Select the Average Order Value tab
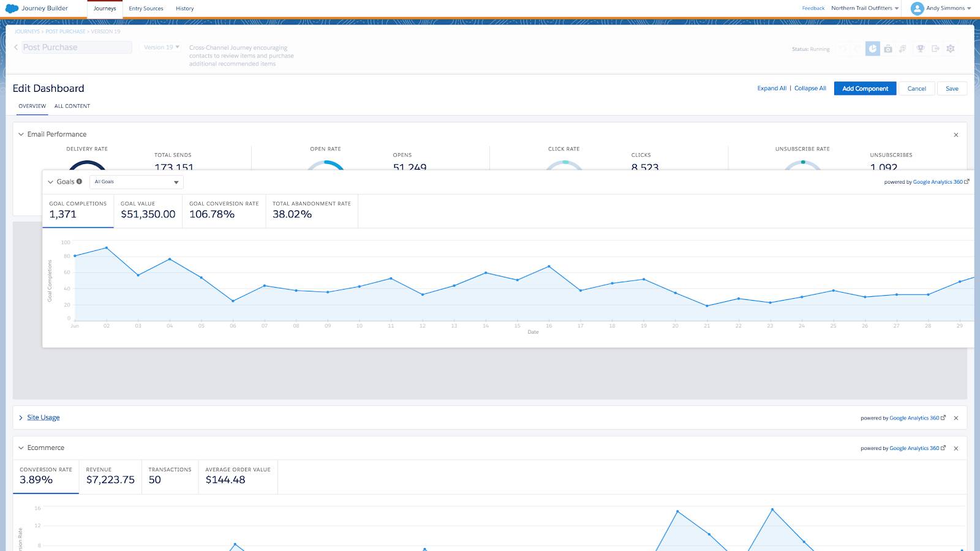 [x=238, y=476]
